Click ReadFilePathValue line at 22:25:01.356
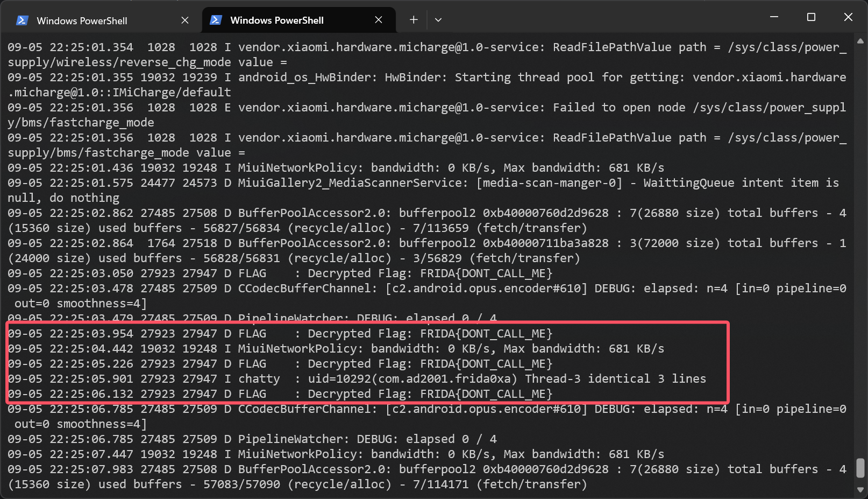Screen dimensions: 868x499 click(426, 145)
